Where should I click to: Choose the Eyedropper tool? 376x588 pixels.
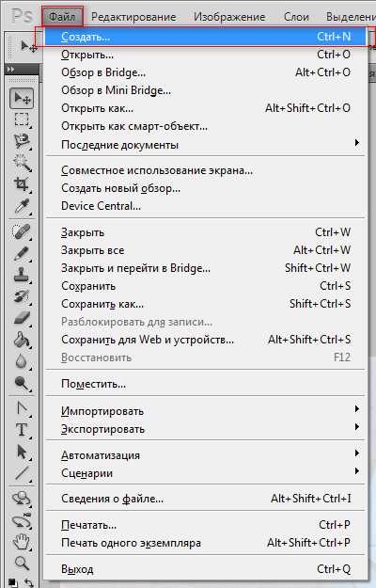tap(22, 206)
